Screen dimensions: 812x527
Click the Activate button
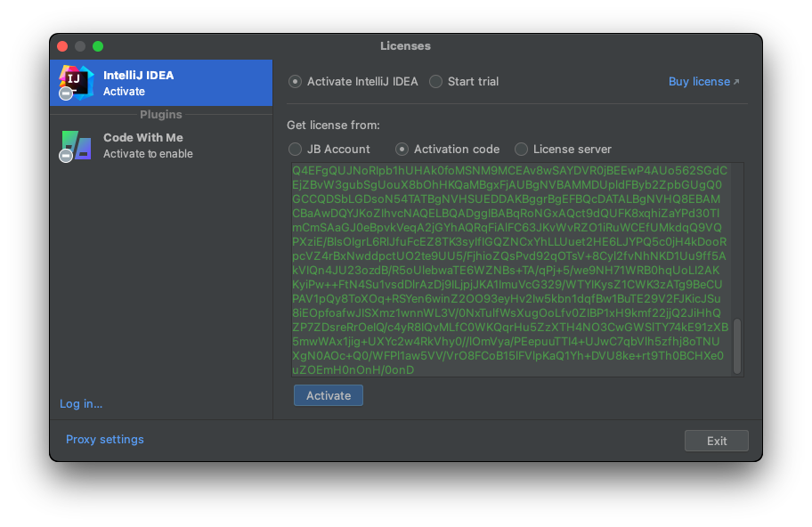click(329, 395)
